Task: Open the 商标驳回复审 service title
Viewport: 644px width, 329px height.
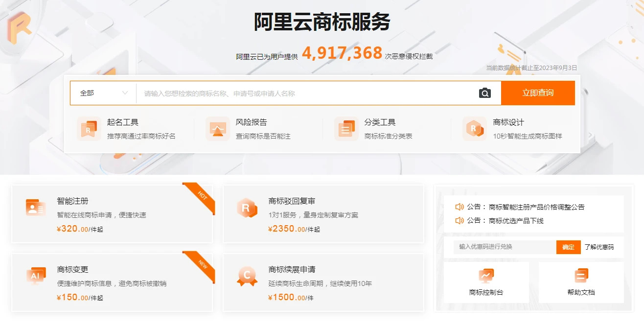Action: click(x=292, y=201)
